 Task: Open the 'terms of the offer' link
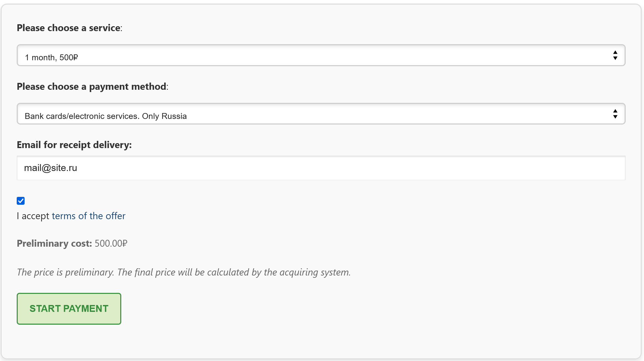[x=88, y=216]
